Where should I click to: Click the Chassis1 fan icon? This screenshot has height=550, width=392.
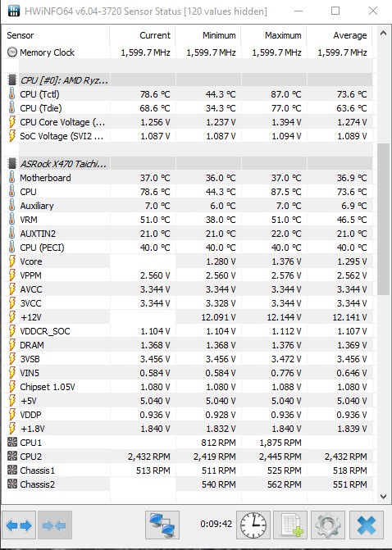[x=12, y=470]
